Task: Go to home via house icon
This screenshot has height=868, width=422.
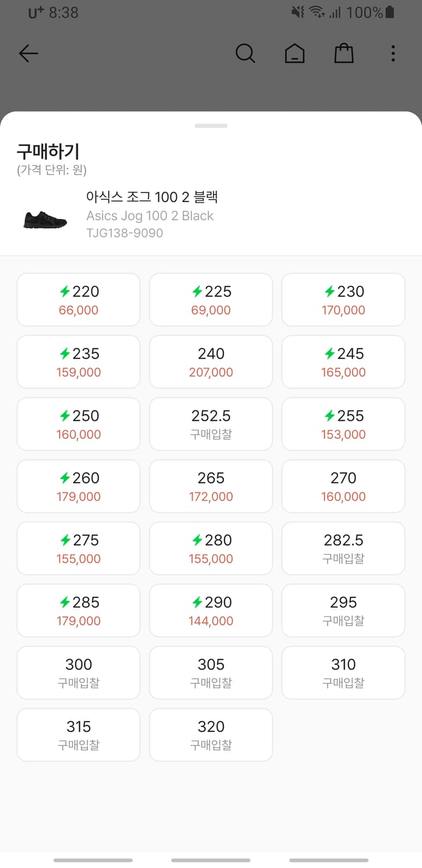Action: [294, 54]
